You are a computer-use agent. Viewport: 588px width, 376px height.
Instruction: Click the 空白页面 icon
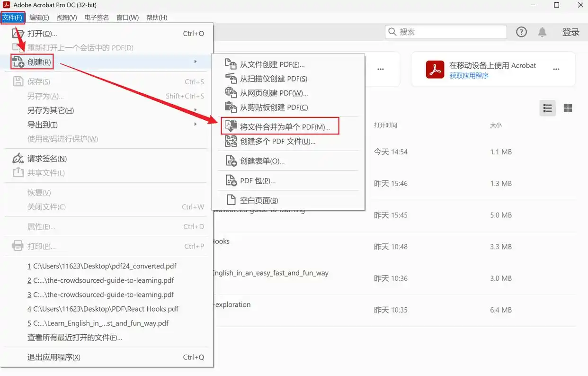point(231,200)
